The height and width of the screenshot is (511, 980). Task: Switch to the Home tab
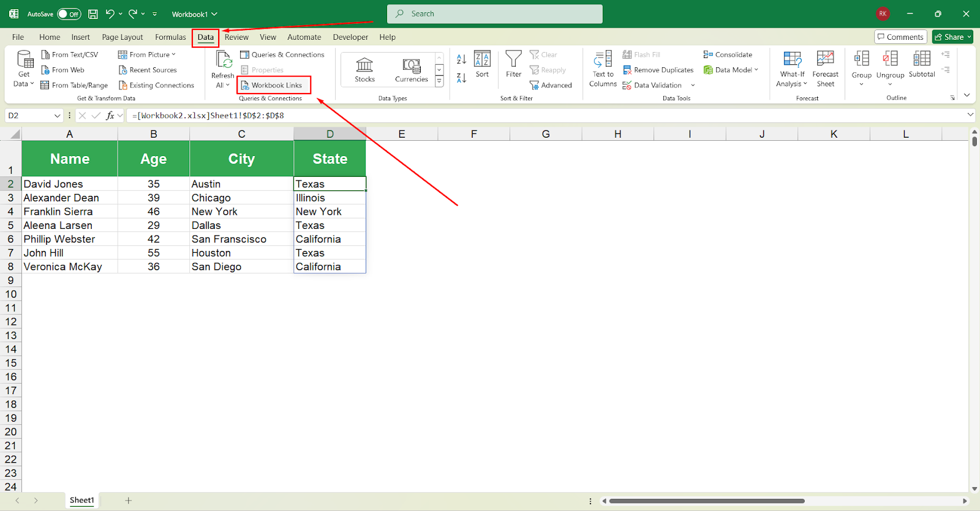[50, 37]
